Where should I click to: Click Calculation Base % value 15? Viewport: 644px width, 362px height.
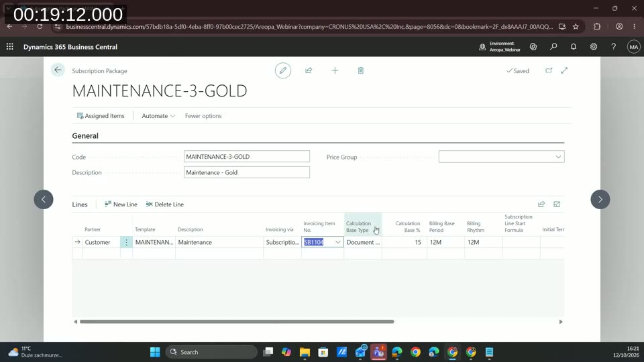[x=405, y=242]
